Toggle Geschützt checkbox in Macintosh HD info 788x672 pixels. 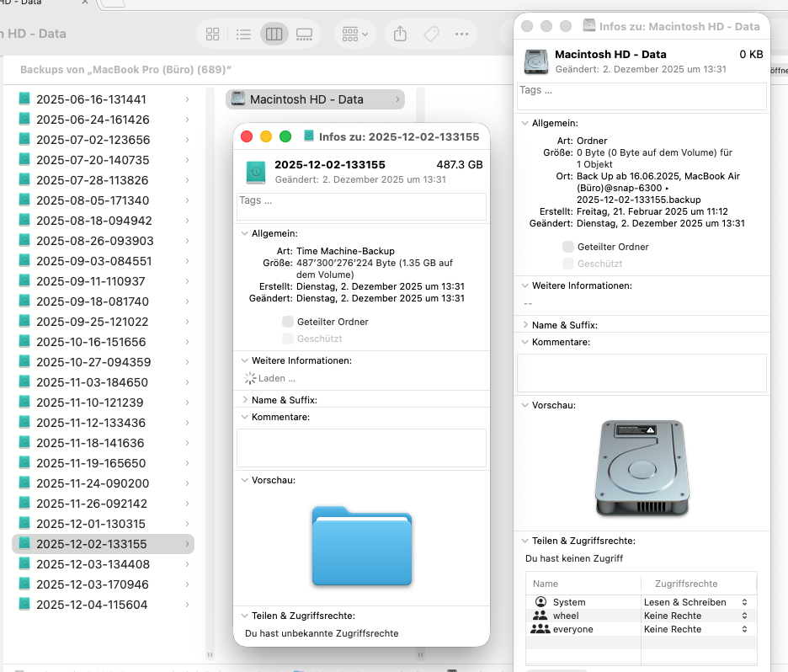pos(568,264)
